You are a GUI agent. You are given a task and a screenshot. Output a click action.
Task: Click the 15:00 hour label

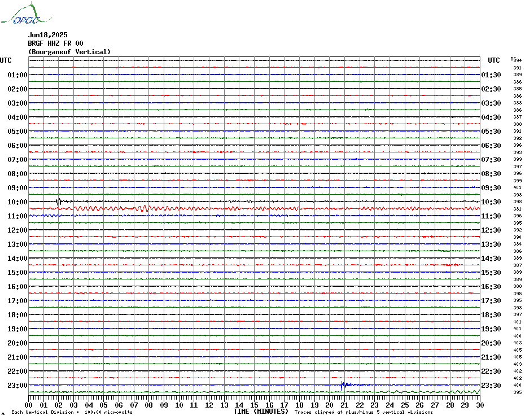17,272
